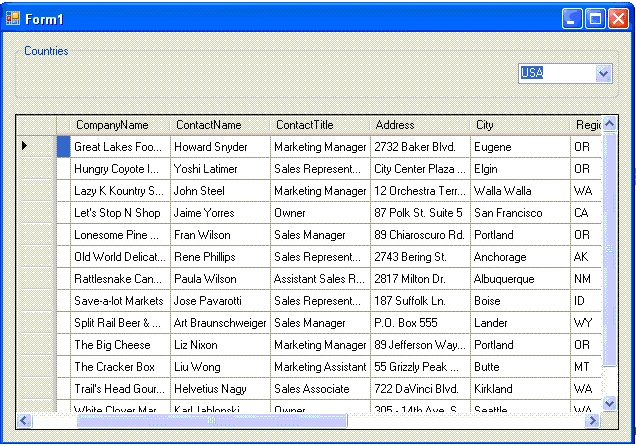
Task: Select the Hungry Coyote I... cell
Action: pos(120,169)
